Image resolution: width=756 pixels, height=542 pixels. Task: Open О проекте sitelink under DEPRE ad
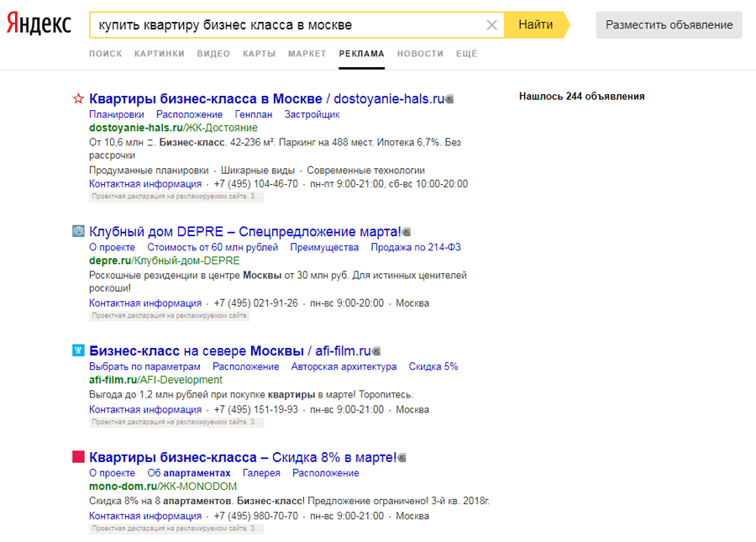(112, 247)
